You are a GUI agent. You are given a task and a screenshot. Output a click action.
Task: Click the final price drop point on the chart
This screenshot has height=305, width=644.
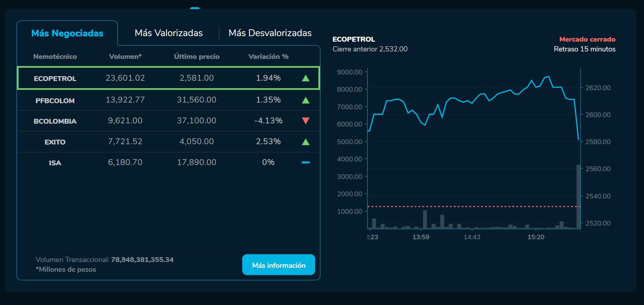click(x=579, y=139)
